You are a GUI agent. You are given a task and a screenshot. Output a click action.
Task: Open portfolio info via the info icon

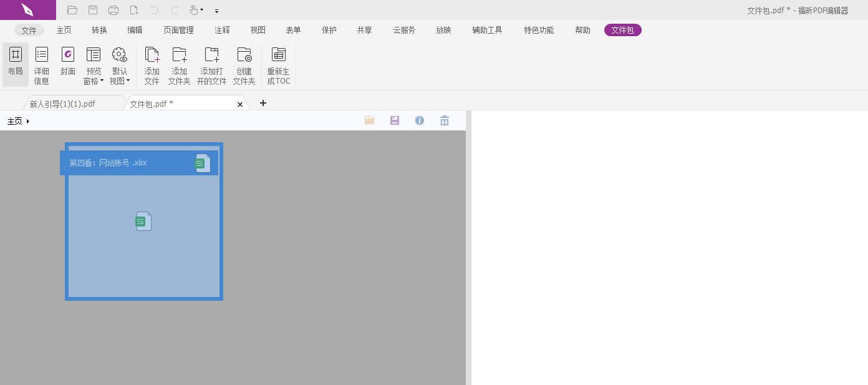419,120
